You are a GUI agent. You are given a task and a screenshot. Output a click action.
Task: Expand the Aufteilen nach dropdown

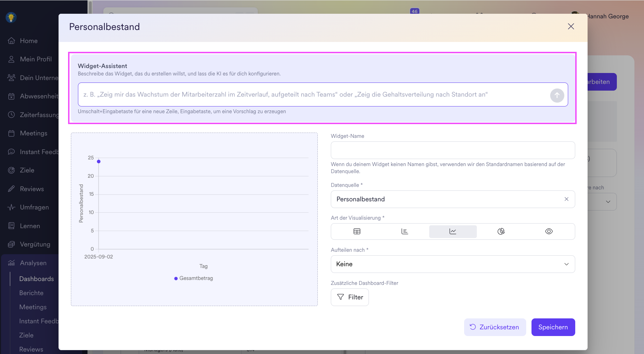[453, 264]
